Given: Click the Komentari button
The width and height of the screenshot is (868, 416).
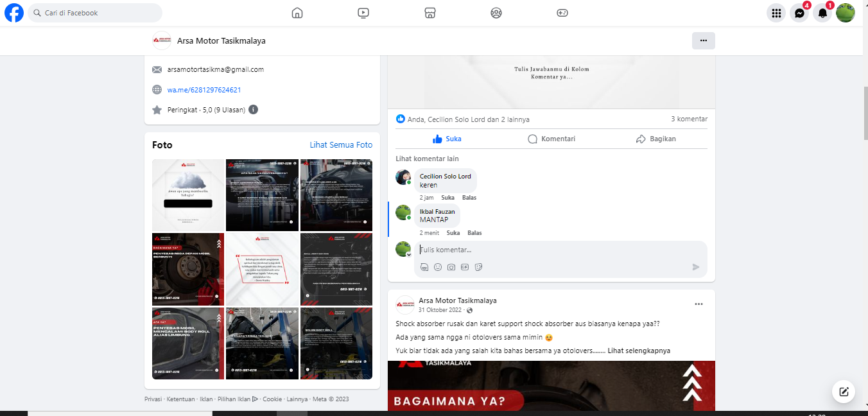Looking at the screenshot, I should pos(551,139).
